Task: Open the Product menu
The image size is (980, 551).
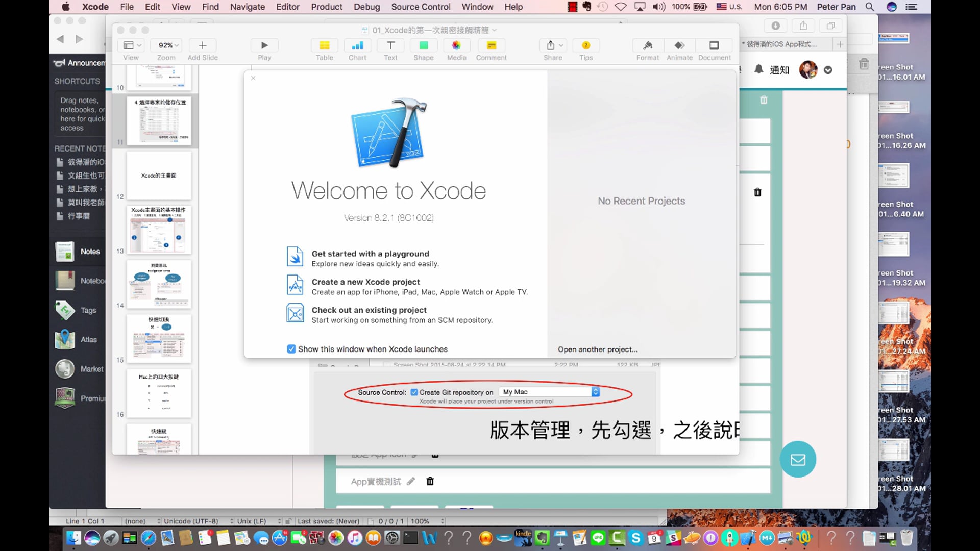Action: click(327, 7)
